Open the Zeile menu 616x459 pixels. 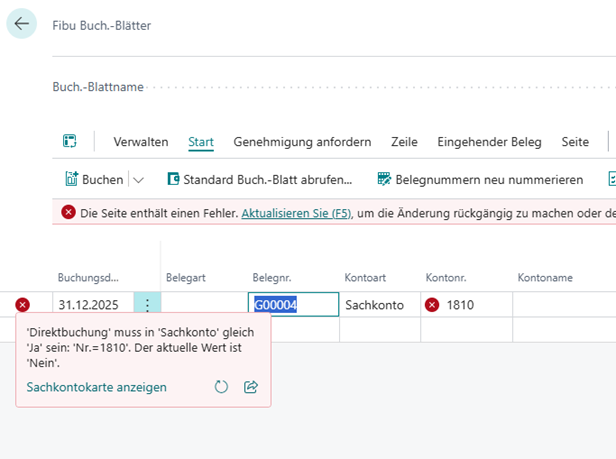(404, 141)
